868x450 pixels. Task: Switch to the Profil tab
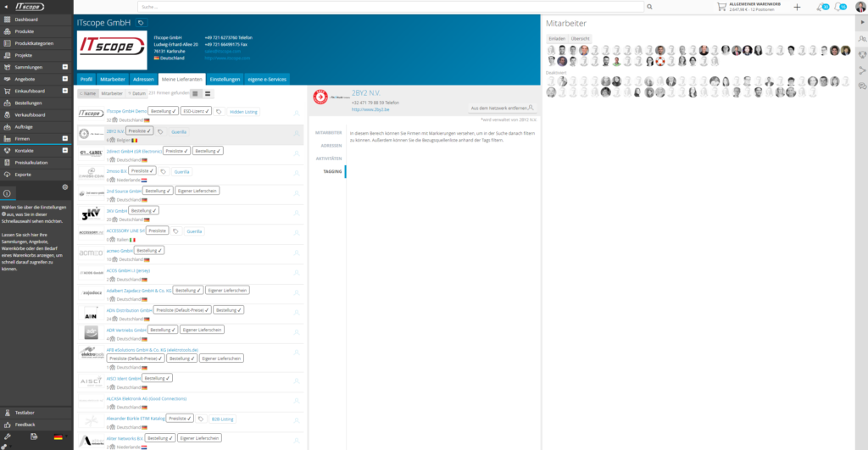86,79
